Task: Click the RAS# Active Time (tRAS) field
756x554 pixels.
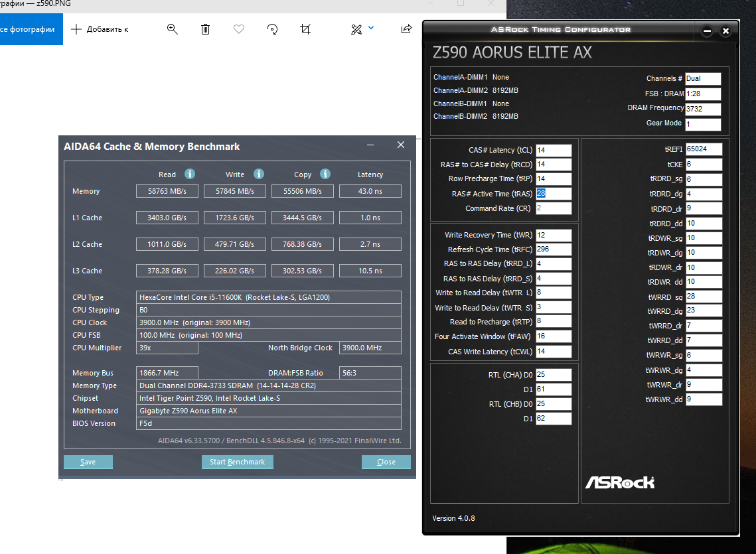Action: pos(554,193)
